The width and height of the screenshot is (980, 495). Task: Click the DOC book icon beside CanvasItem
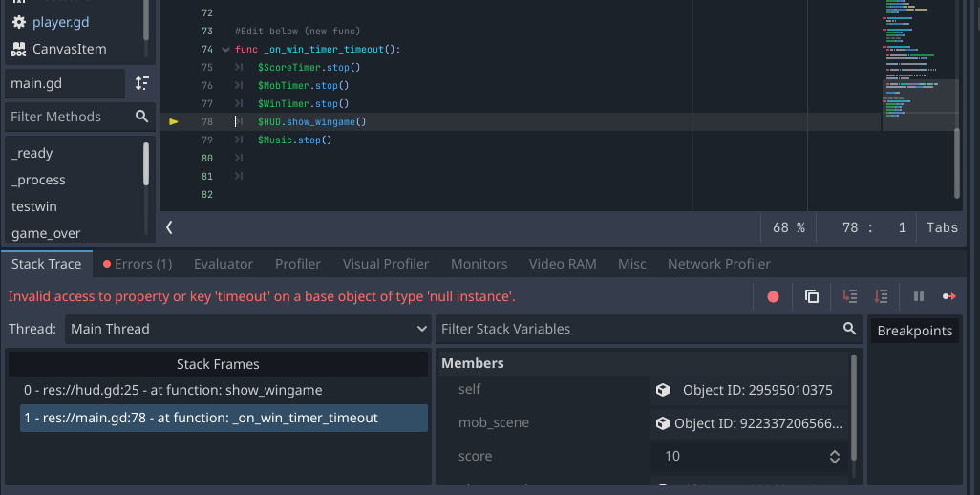(19, 49)
